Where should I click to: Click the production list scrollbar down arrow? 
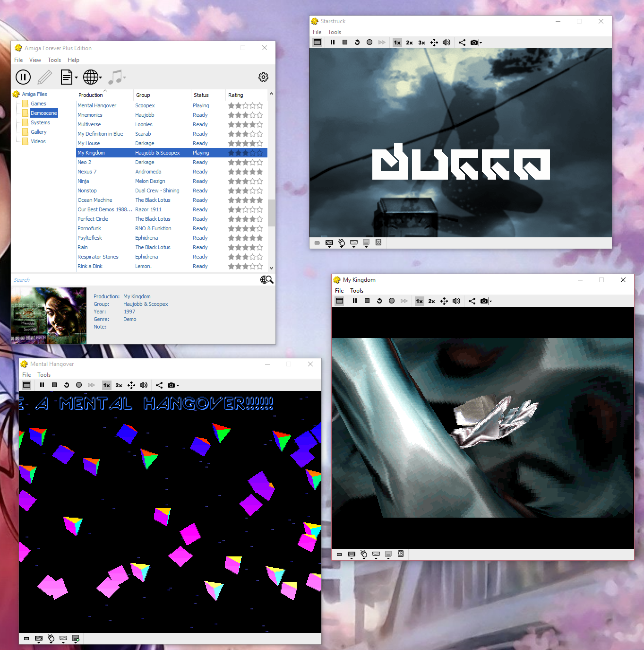pos(271,268)
